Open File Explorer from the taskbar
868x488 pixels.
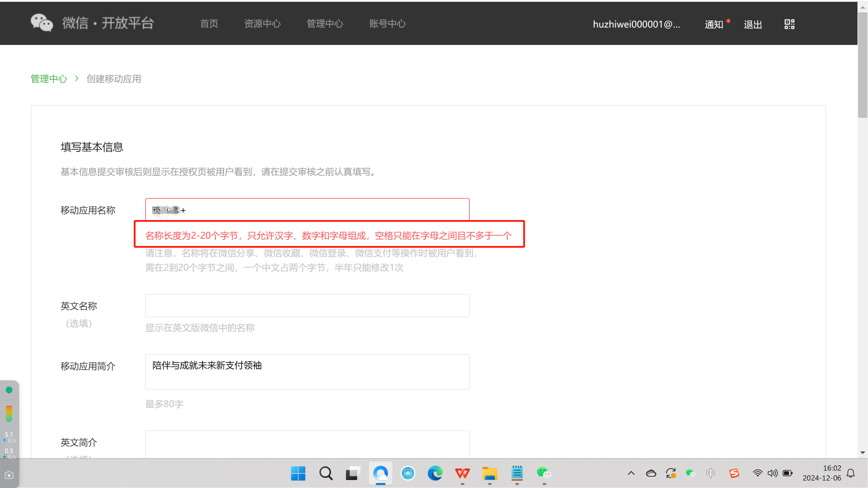coord(489,473)
